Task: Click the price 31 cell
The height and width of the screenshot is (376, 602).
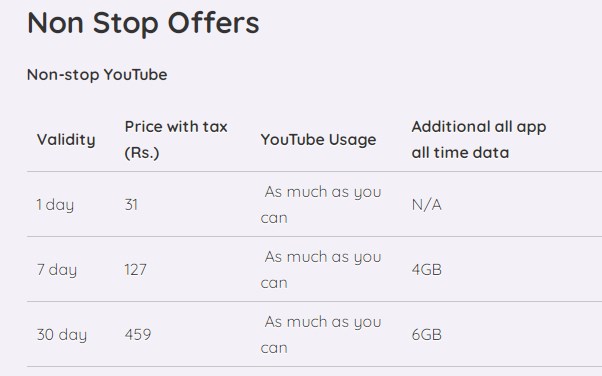Action: pos(131,204)
